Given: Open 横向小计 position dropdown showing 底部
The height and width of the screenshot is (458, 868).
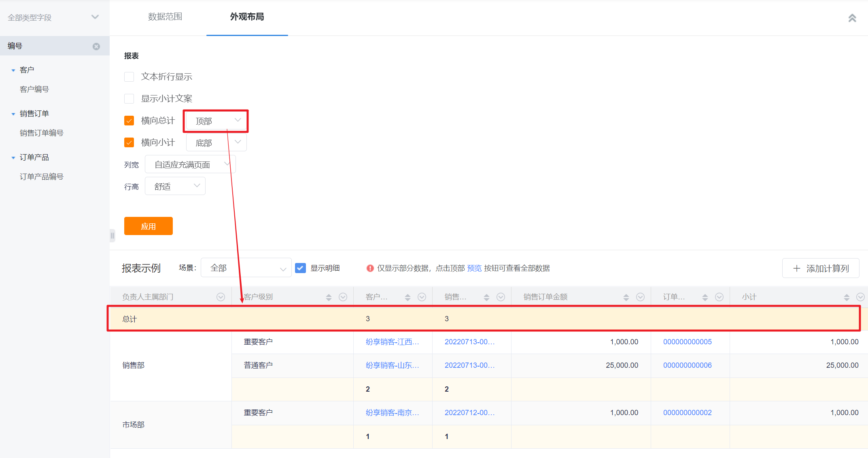Looking at the screenshot, I should pos(216,143).
